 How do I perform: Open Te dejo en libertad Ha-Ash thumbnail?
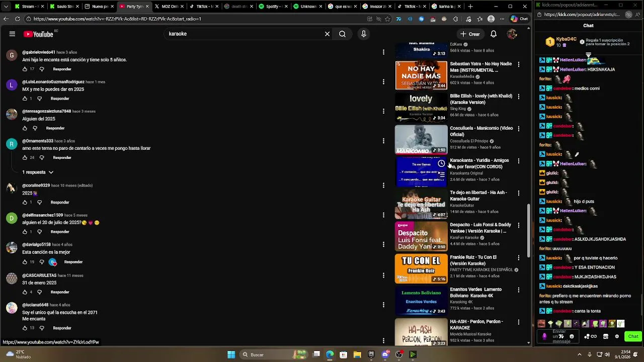421,204
